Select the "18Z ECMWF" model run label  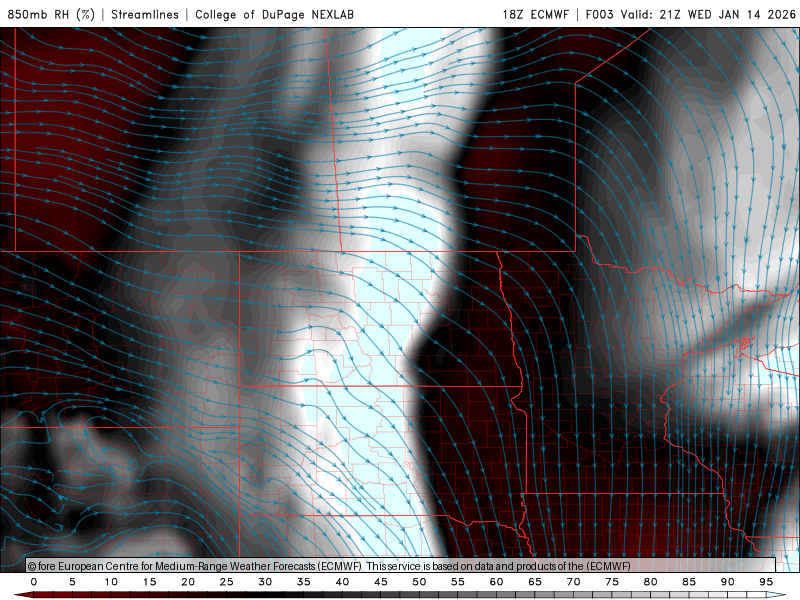pyautogui.click(x=535, y=14)
